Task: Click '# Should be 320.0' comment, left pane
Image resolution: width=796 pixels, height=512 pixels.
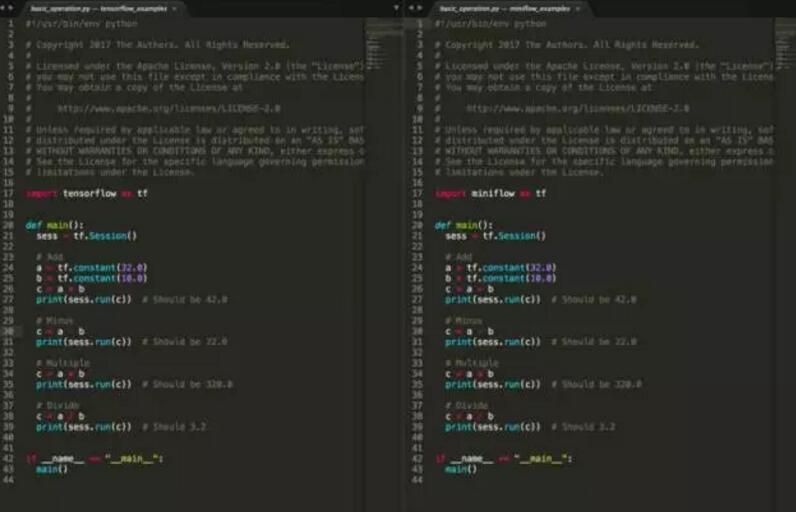Action: 187,384
